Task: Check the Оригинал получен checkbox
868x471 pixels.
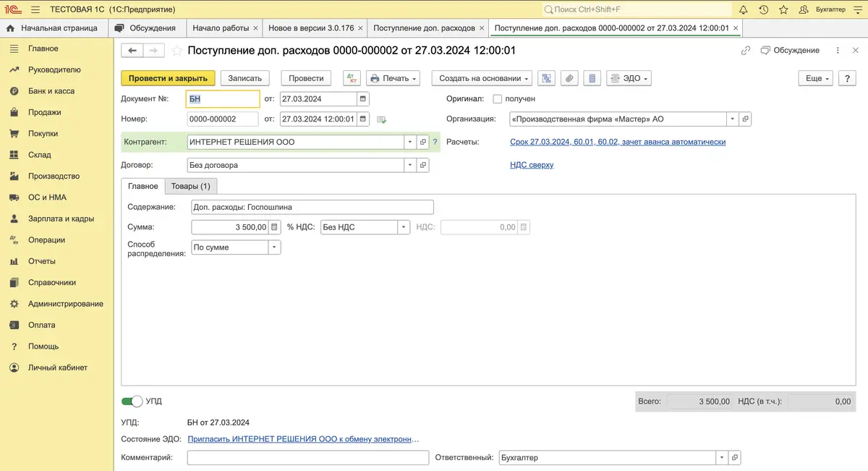Action: coord(497,99)
